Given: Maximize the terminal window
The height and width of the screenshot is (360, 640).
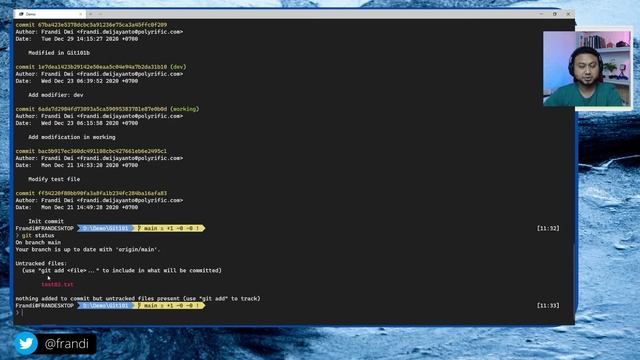Looking at the screenshot, I should coord(555,14).
